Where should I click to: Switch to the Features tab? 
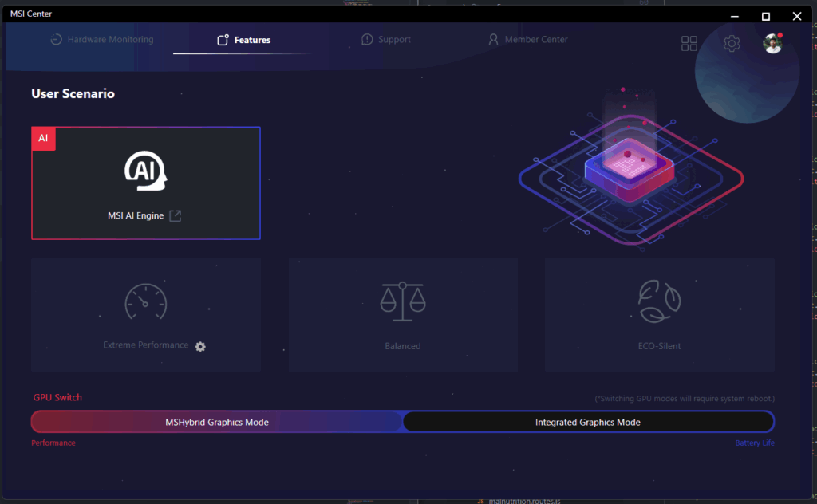tap(244, 40)
